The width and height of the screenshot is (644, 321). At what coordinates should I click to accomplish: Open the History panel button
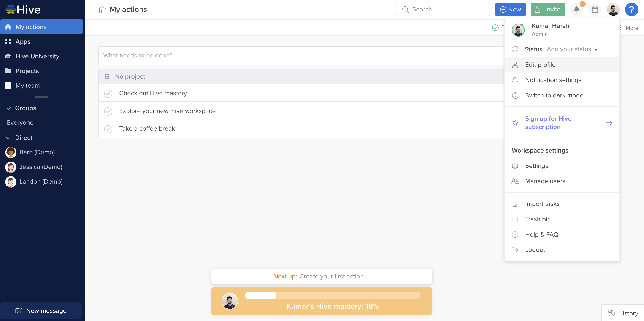point(623,313)
